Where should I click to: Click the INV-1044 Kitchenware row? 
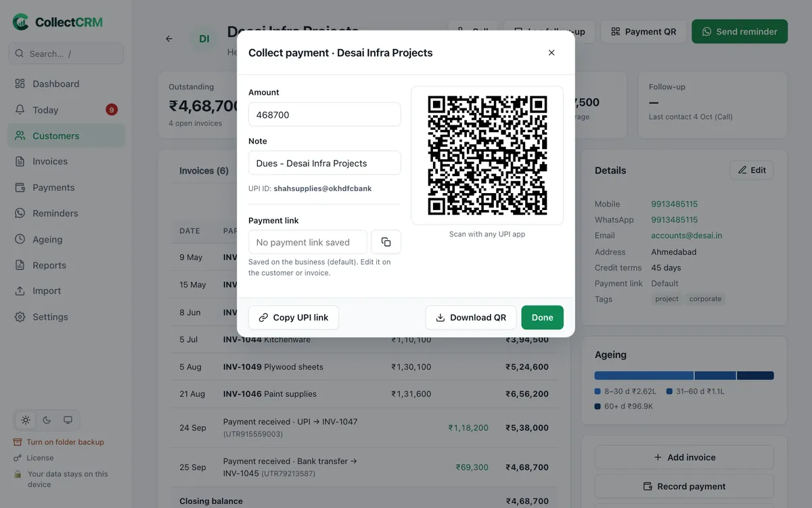[x=364, y=339]
